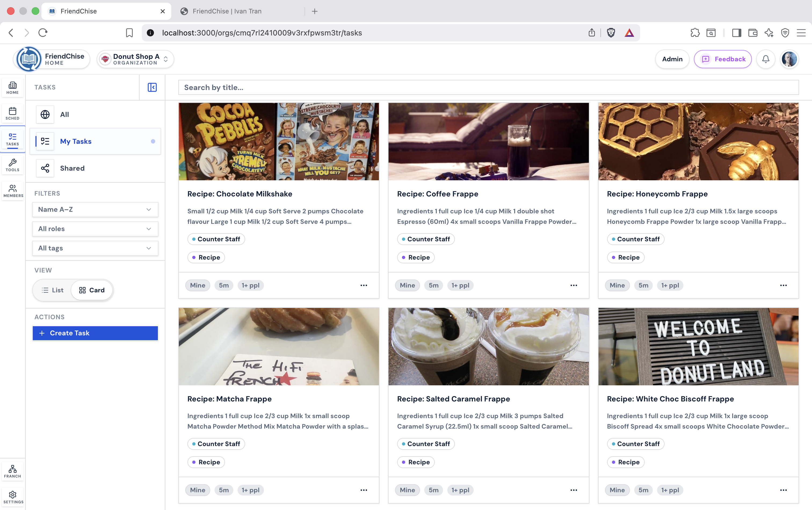Bookmark this page in browser toolbar
The height and width of the screenshot is (510, 812).
(129, 33)
